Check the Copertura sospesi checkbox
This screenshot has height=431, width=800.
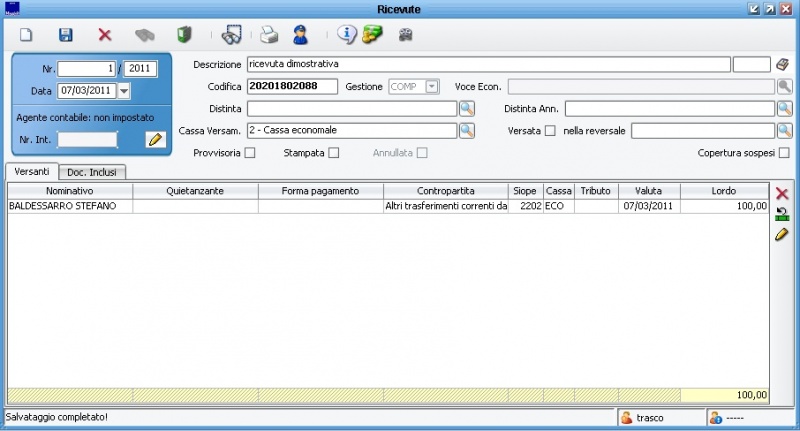click(x=784, y=153)
